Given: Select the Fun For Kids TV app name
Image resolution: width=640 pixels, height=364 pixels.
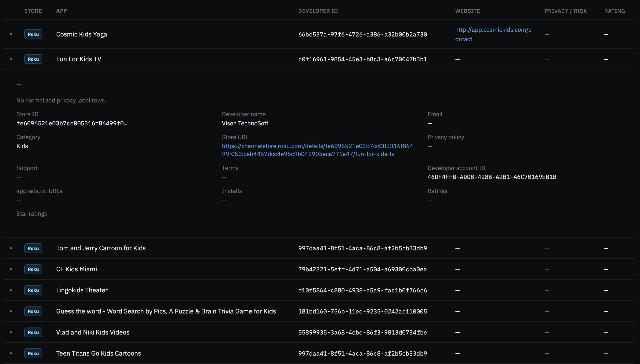Looking at the screenshot, I should (x=79, y=59).
